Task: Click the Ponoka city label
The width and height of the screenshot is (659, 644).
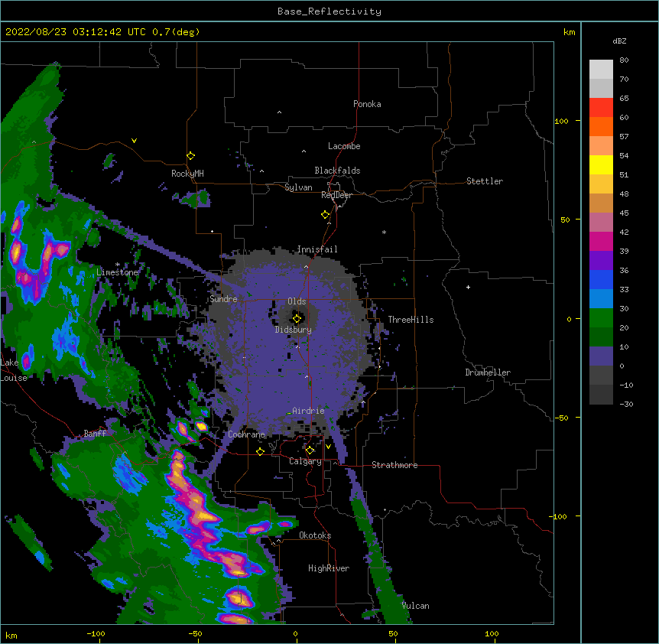Action: 367,104
